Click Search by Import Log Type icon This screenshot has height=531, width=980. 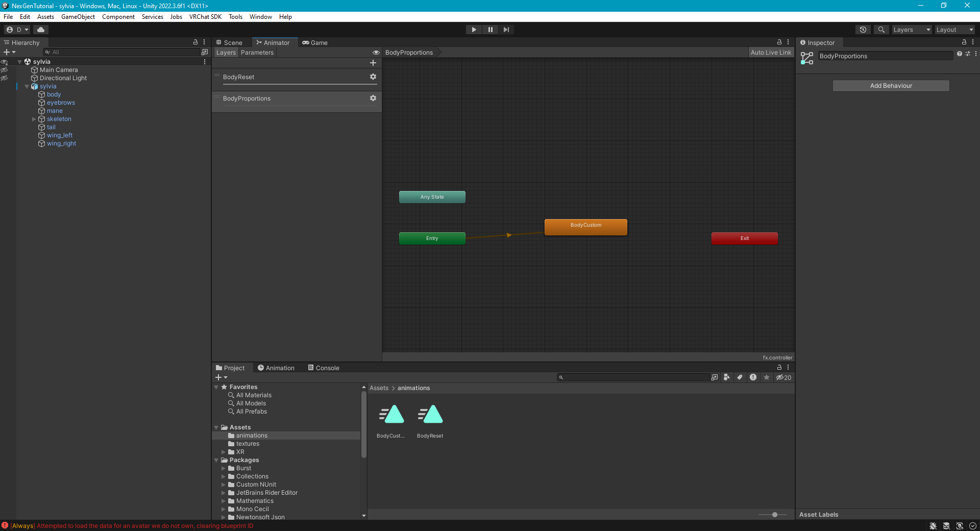pos(753,377)
